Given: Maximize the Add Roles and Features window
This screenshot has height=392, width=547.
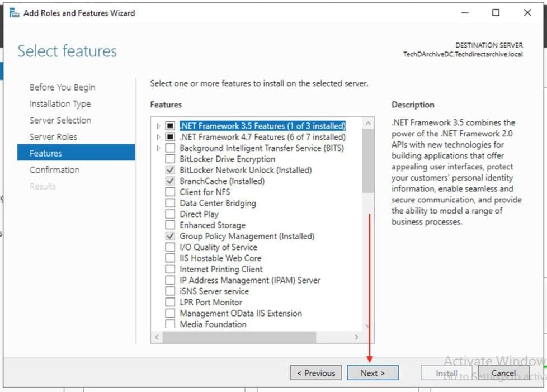Looking at the screenshot, I should pos(496,12).
